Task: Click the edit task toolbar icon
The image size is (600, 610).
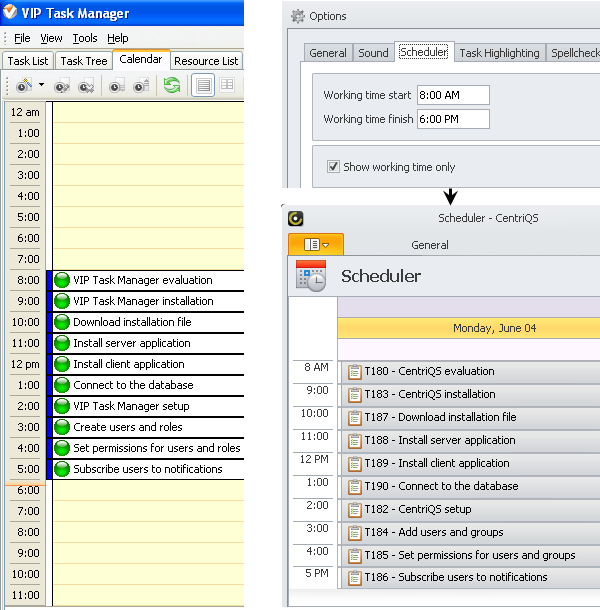Action: 62,86
